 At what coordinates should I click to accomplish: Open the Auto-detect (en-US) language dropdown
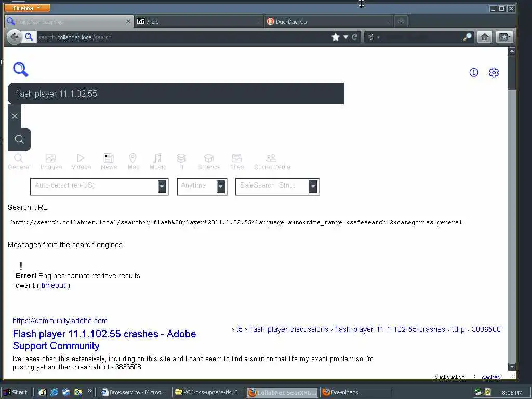pos(99,187)
